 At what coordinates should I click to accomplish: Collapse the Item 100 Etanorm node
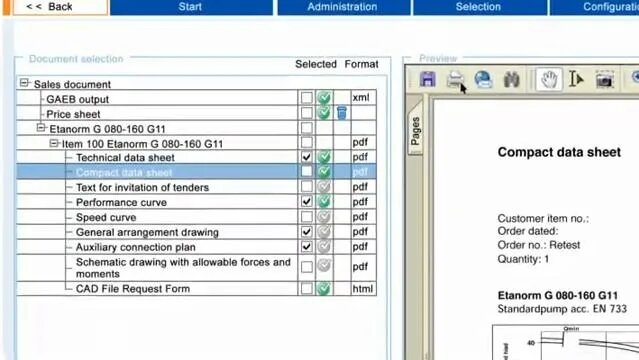(x=54, y=143)
